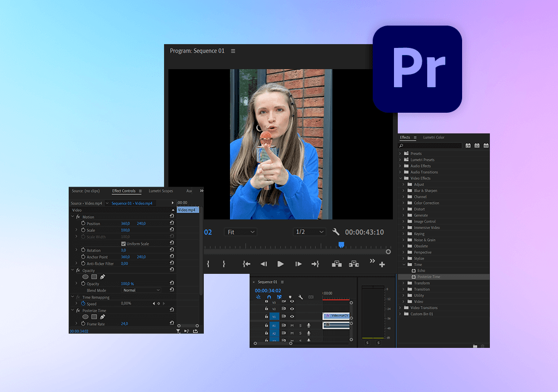Open Timeline display settings wrench
Image resolution: width=558 pixels, height=392 pixels.
click(x=301, y=297)
